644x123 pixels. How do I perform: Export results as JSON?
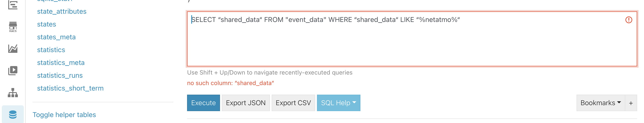[246, 103]
